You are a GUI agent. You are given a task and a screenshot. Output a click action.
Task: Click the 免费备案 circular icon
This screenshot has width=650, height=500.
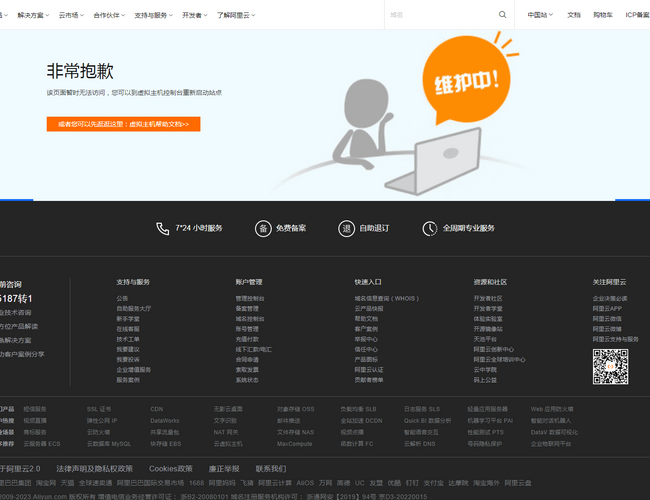(263, 228)
